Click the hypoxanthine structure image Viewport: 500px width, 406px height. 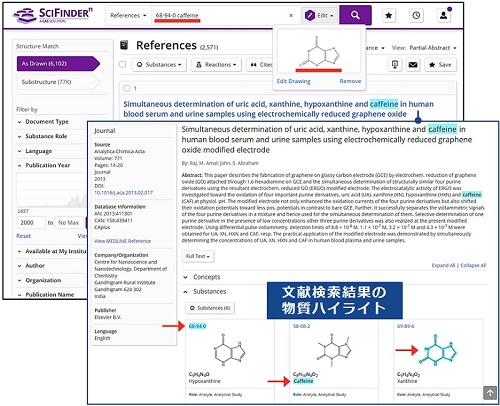coord(229,350)
